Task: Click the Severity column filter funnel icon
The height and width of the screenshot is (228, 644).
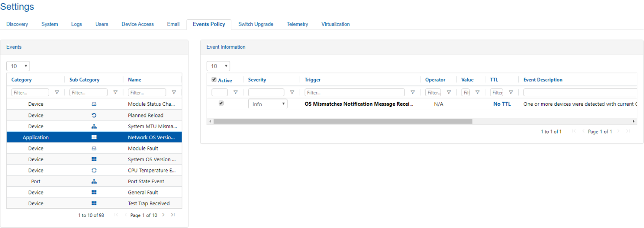Action: 292,93
